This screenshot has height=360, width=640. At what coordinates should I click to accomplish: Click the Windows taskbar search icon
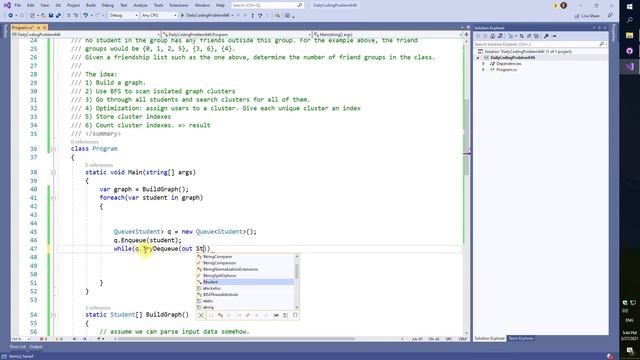click(629, 20)
